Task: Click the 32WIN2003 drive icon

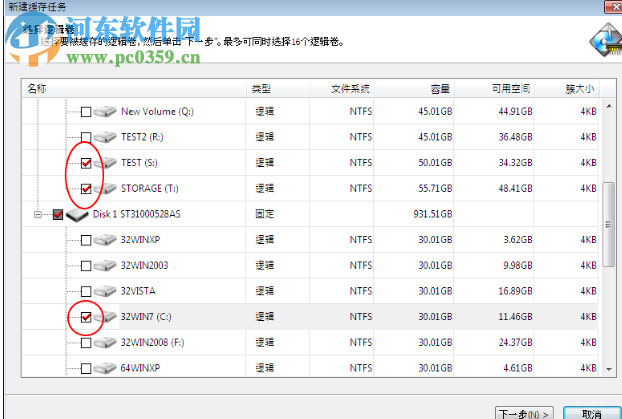Action: point(105,265)
